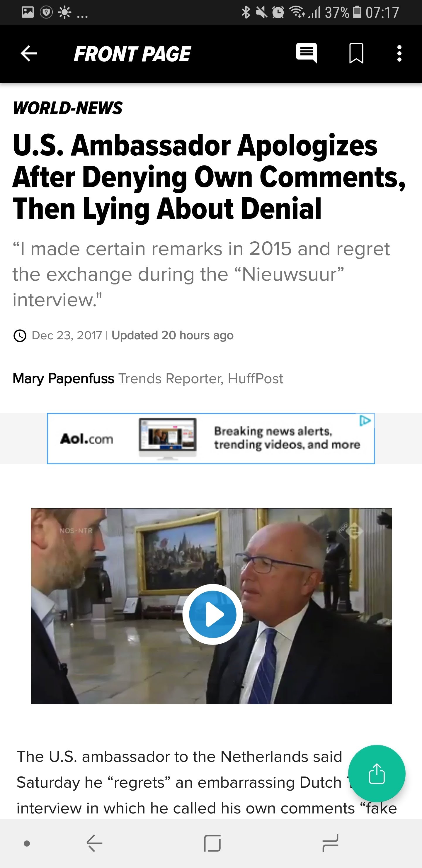Tap the green share floating button

pos(377,773)
